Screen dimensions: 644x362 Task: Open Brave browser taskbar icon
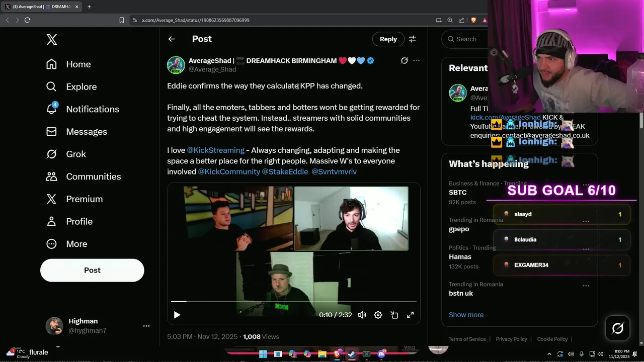coord(337,354)
